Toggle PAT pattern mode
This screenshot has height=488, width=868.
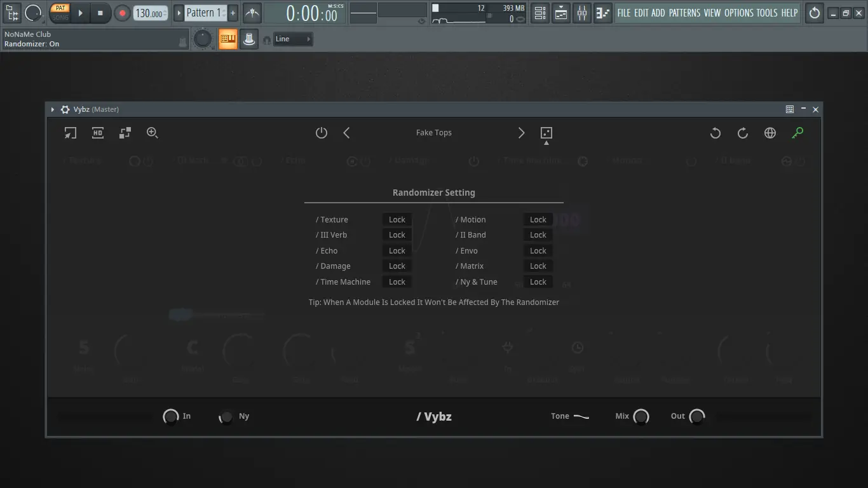click(x=60, y=8)
